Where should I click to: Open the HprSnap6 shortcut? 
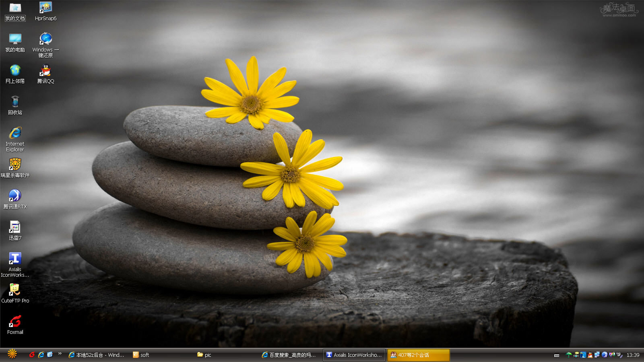pyautogui.click(x=45, y=11)
